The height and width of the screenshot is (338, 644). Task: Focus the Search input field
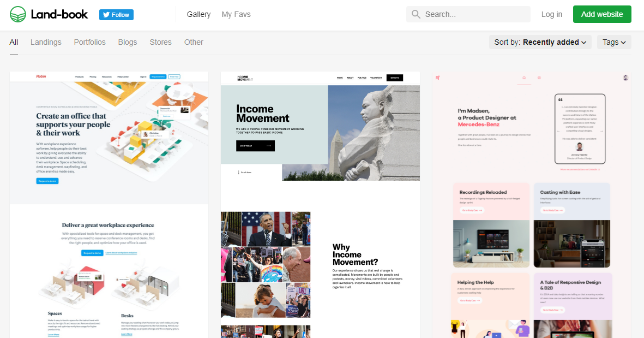click(x=474, y=14)
